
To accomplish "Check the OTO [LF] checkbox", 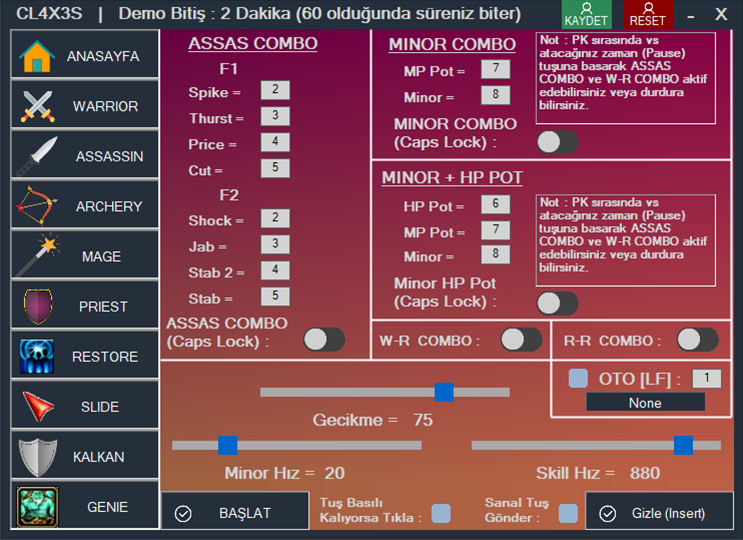I will (578, 379).
